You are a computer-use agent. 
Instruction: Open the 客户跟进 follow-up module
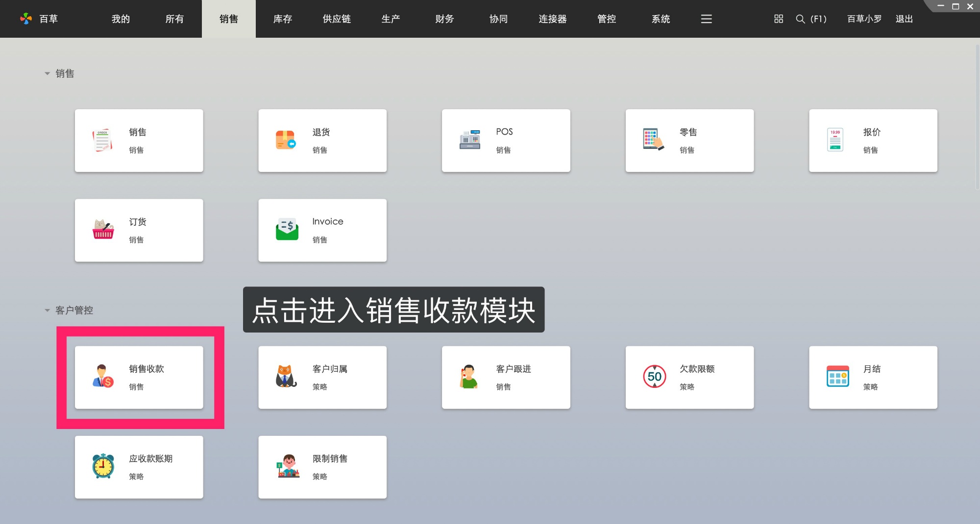click(506, 377)
